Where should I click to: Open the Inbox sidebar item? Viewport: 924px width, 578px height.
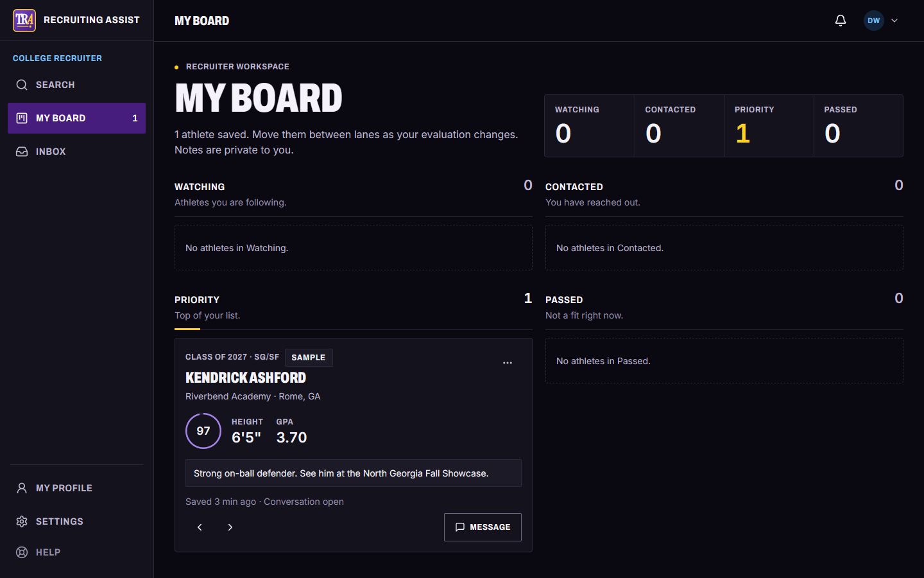76,152
